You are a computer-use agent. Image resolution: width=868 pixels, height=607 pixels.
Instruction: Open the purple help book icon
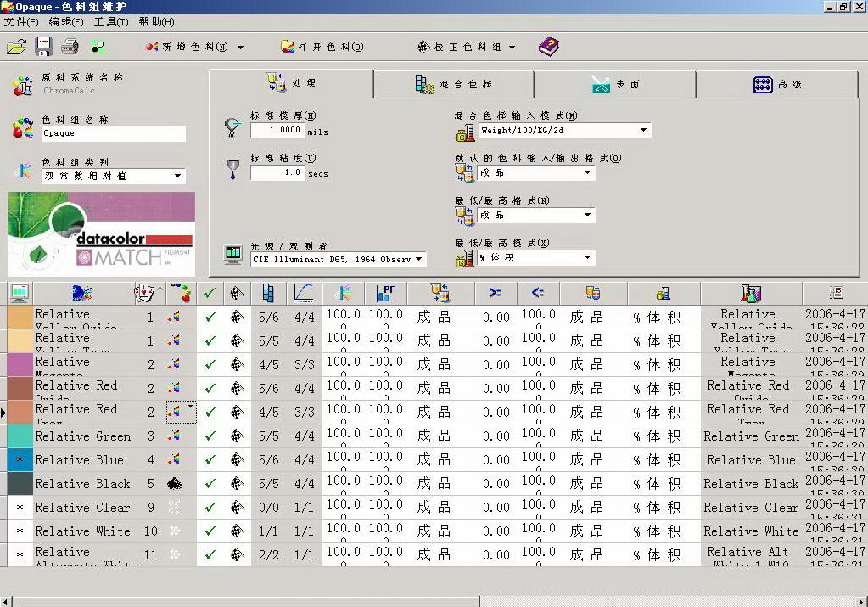[549, 47]
